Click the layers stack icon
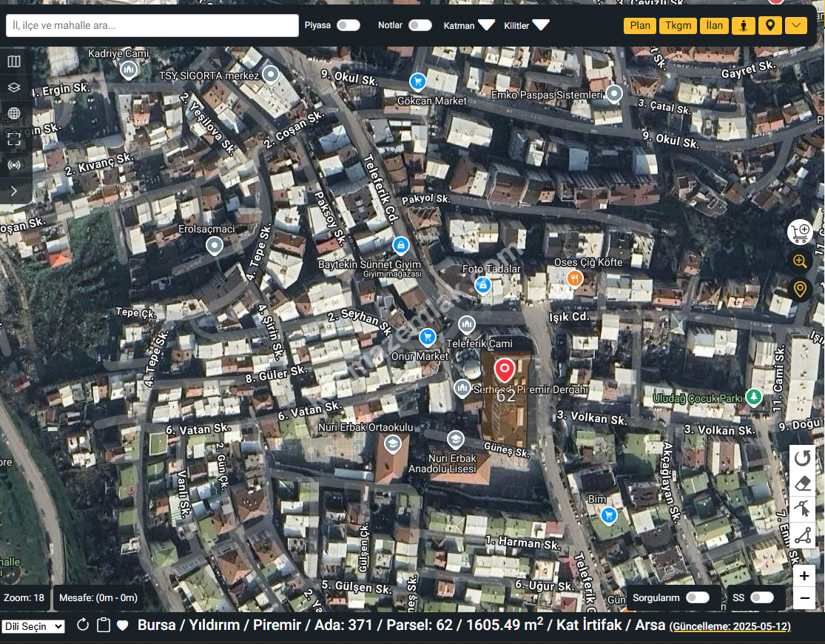Image resolution: width=825 pixels, height=644 pixels. [x=14, y=87]
